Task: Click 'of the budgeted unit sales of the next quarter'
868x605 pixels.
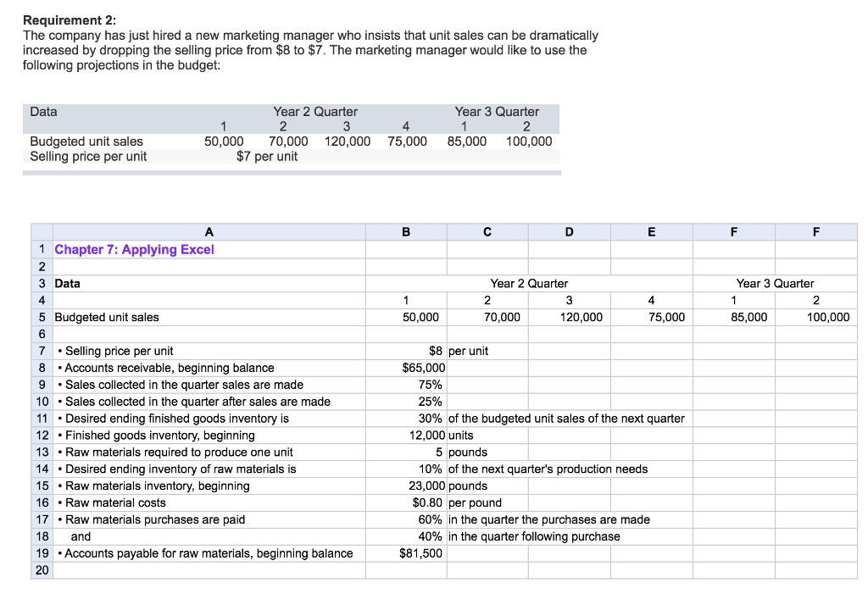Action: tap(566, 419)
